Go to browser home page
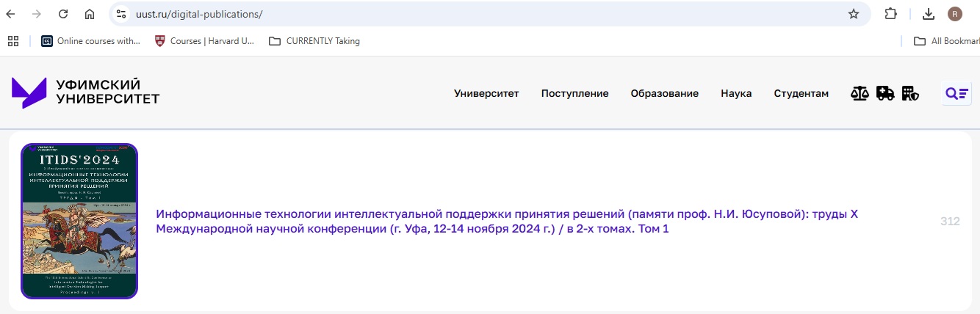This screenshot has width=980, height=314. [x=90, y=14]
